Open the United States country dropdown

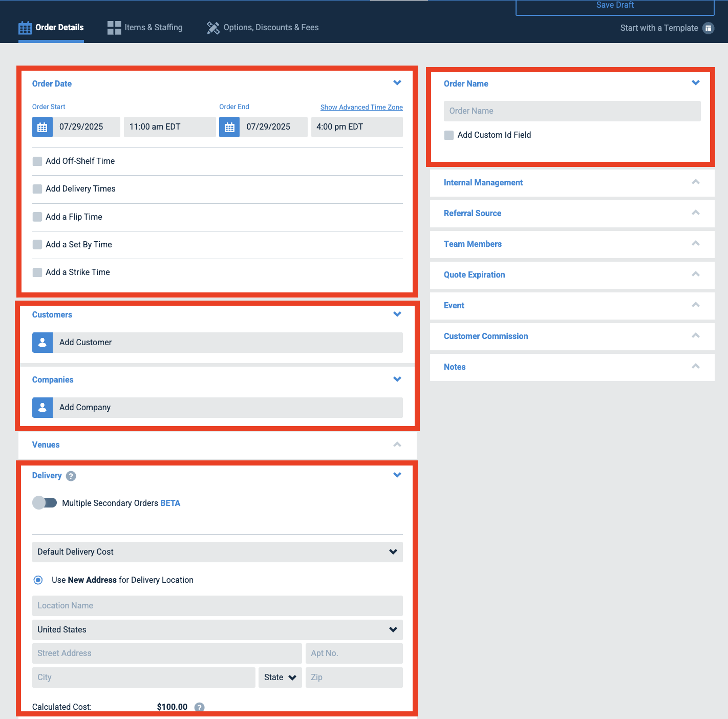(218, 630)
